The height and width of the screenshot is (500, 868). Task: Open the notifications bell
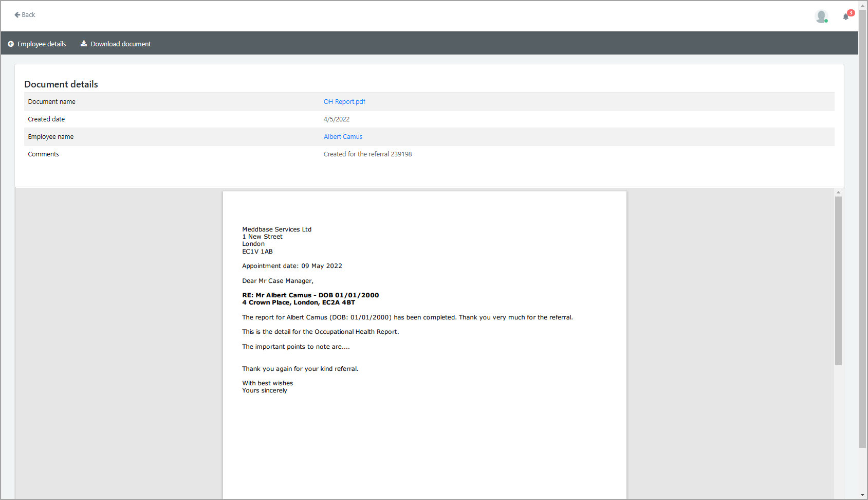coord(845,17)
